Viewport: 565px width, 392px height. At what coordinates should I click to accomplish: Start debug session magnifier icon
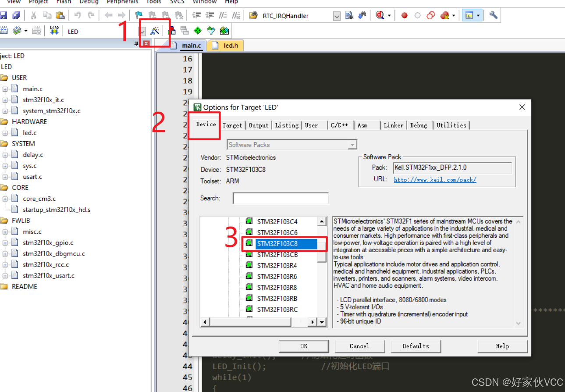point(380,15)
